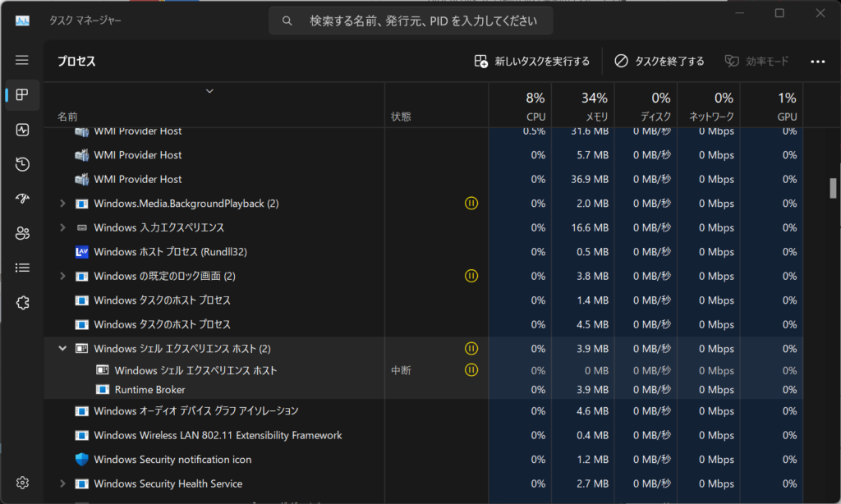Open Task Manager settings gear

click(x=22, y=483)
